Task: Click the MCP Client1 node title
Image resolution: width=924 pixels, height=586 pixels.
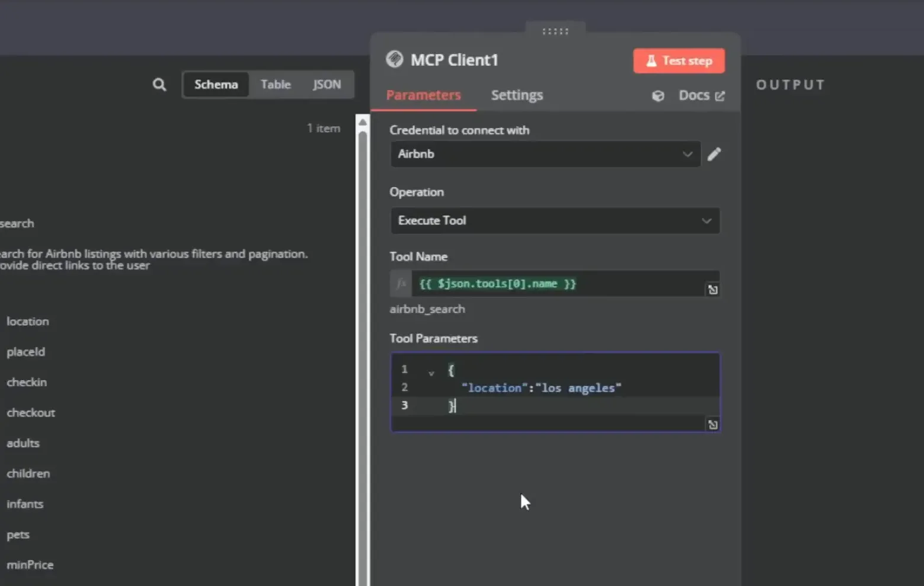Action: click(455, 60)
